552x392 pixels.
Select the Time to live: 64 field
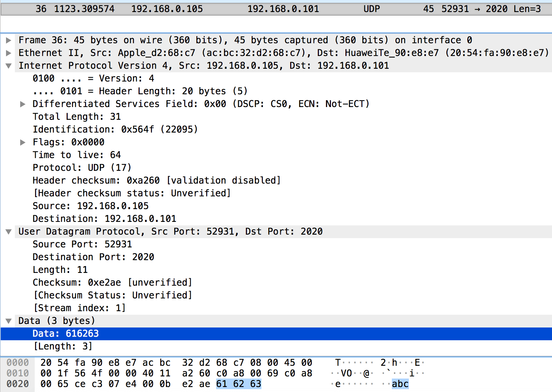tap(77, 155)
